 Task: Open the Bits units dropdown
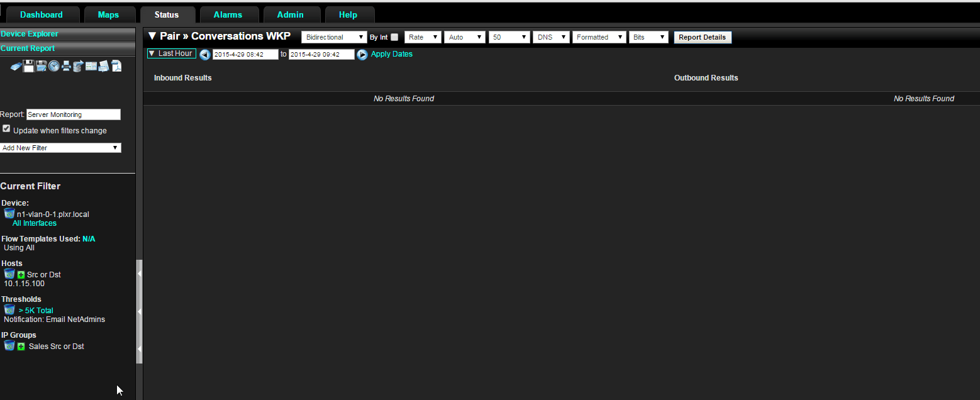[649, 37]
